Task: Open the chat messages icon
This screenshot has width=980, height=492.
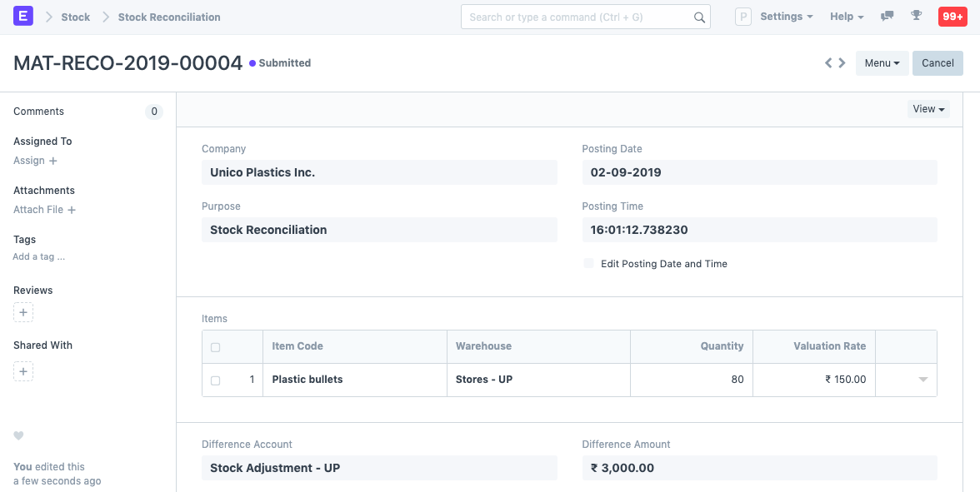Action: [x=887, y=17]
